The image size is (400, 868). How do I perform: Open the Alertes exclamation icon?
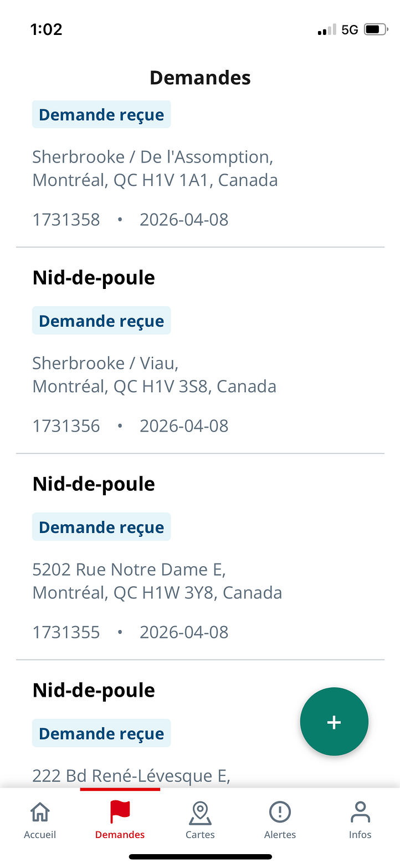coord(280,812)
